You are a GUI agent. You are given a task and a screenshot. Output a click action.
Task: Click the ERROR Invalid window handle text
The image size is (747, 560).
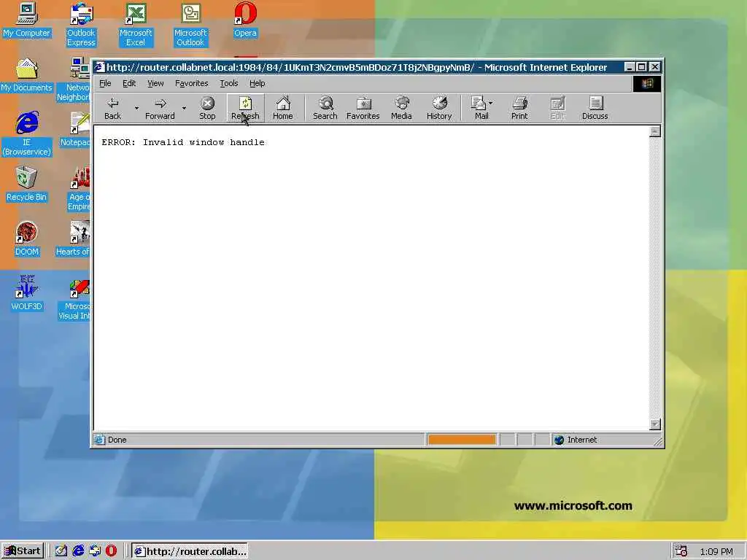coord(183,142)
